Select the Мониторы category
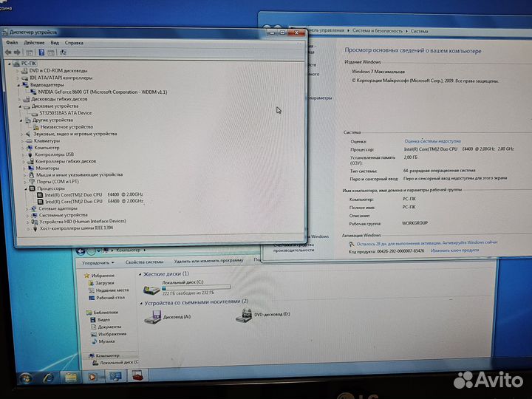Viewport: 532px width, 399px height. click(x=47, y=168)
